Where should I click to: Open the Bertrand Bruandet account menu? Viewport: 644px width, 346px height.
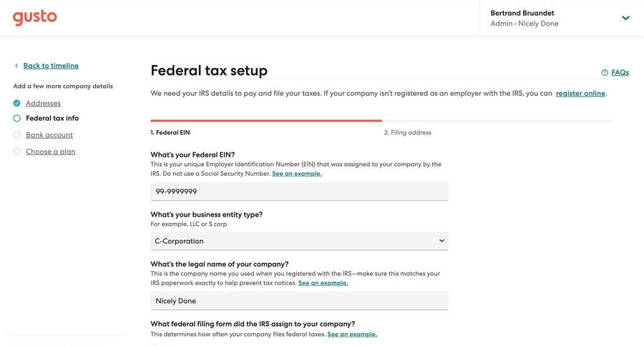[525, 18]
